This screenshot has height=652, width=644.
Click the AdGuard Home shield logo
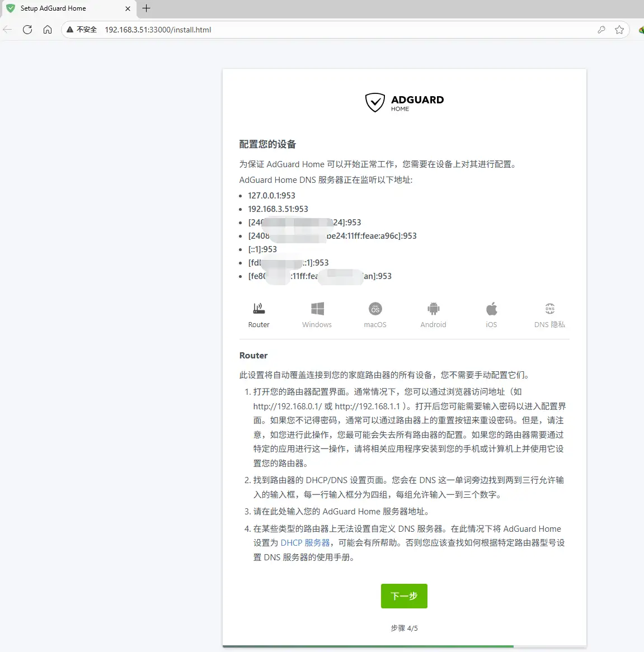coord(375,102)
